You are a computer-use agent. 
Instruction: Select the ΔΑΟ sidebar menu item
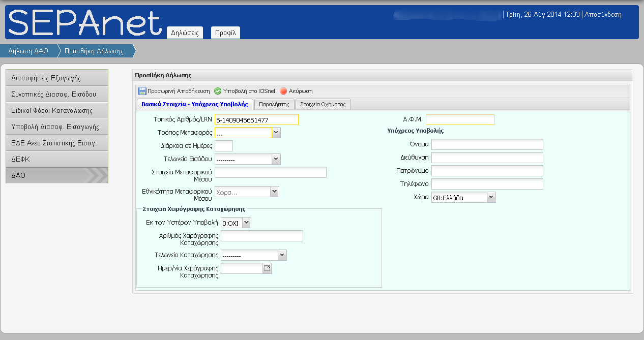click(57, 175)
